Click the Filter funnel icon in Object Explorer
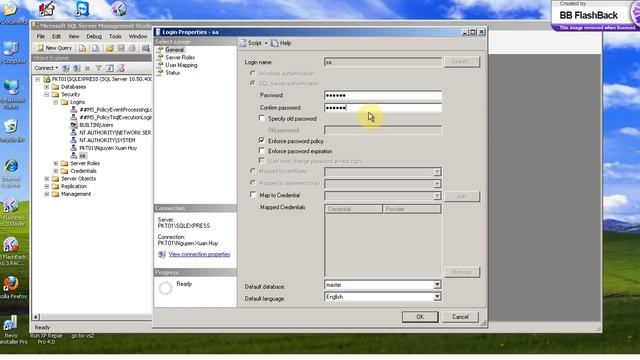This screenshot has width=640, height=360. point(98,68)
